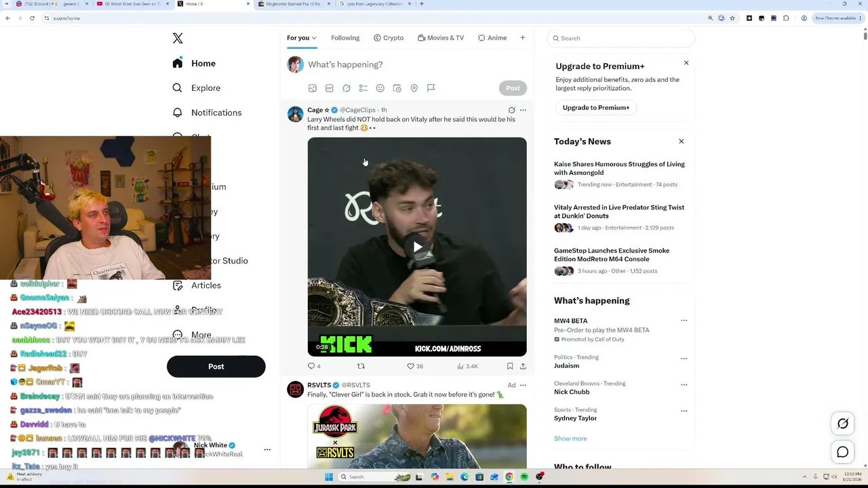
Task: Tag a location on the post
Action: 414,88
